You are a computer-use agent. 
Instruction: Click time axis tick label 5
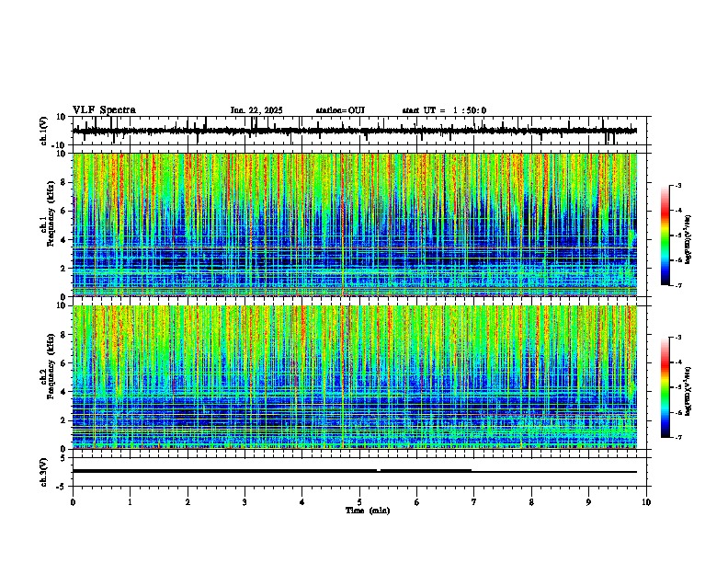pyautogui.click(x=359, y=502)
